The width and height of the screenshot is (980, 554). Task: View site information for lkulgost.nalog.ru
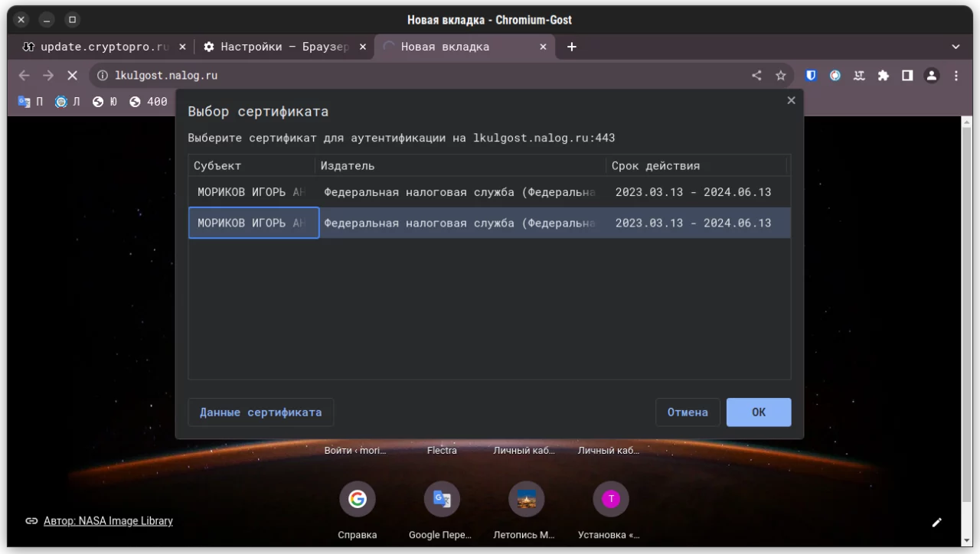point(103,76)
